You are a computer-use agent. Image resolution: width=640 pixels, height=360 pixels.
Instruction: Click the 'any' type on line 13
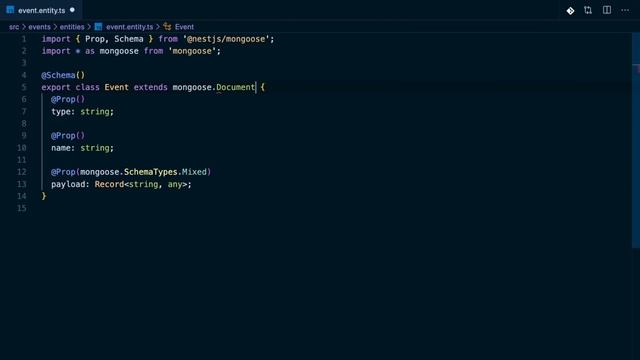[x=175, y=184]
